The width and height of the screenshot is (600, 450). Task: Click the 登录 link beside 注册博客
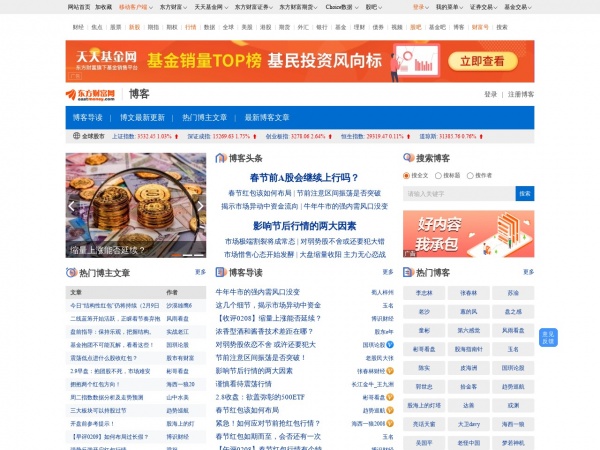click(491, 95)
